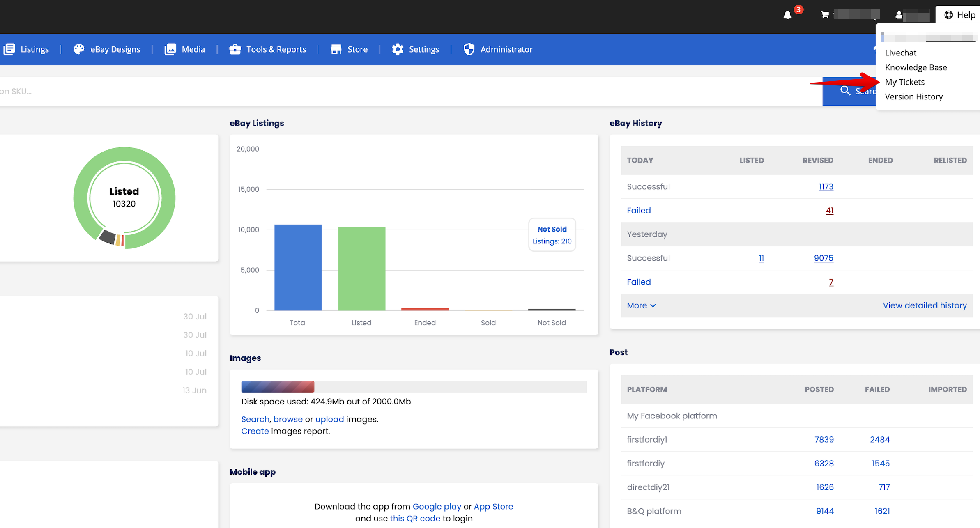This screenshot has height=528, width=980.
Task: Click the Listings menu icon
Action: [9, 49]
